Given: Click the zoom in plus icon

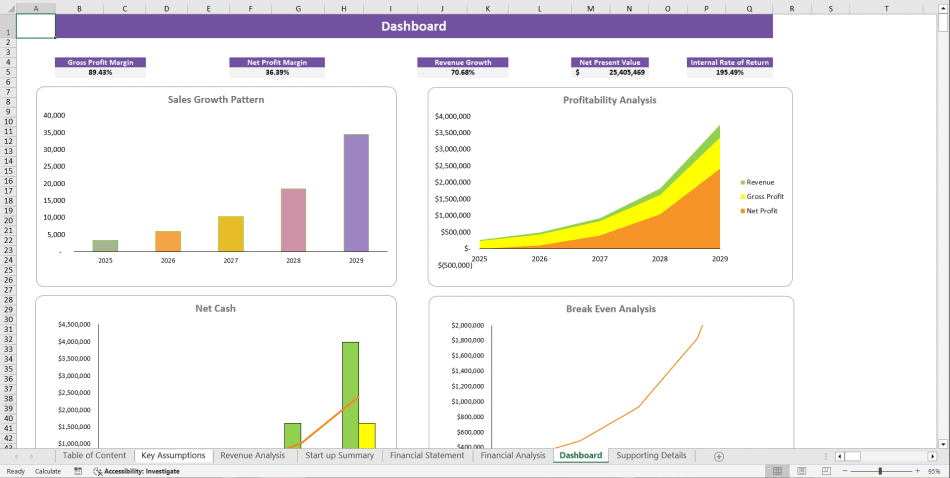Looking at the screenshot, I should coord(917,471).
